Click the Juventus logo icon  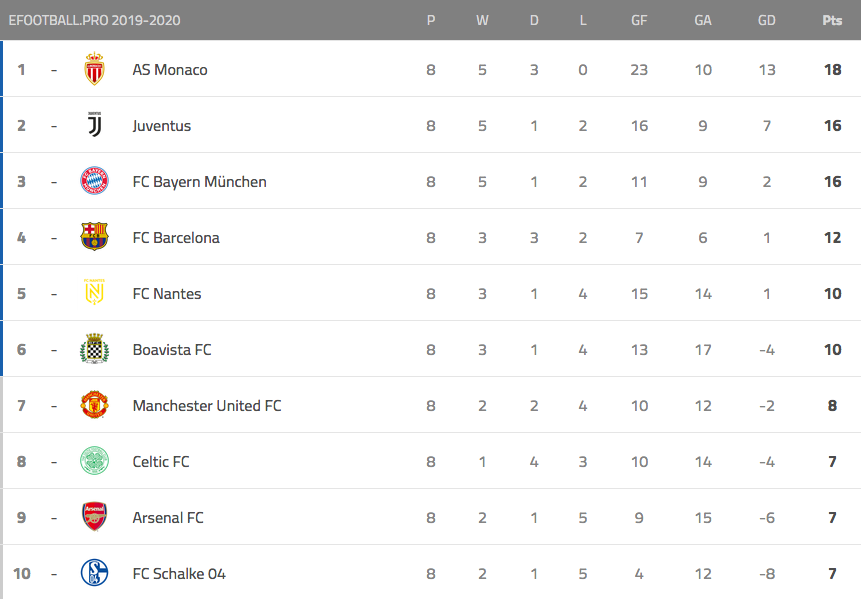94,125
